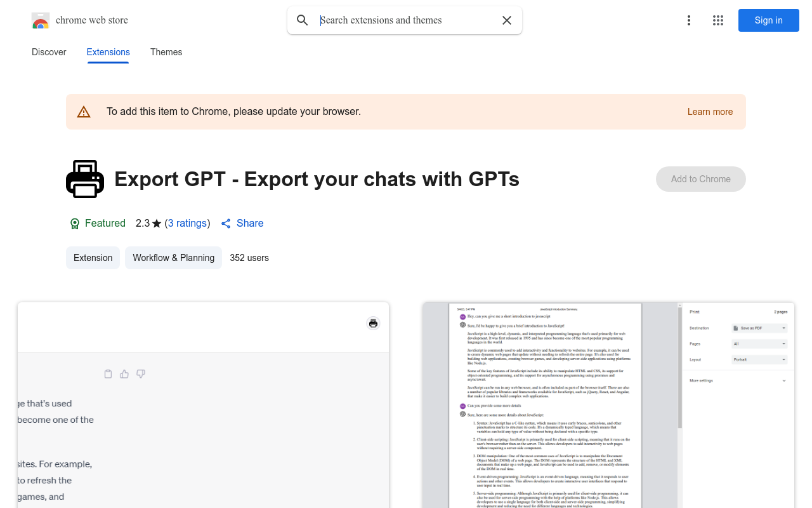Click the Featured badge icon
This screenshot has height=508, width=812.
pyautogui.click(x=74, y=224)
